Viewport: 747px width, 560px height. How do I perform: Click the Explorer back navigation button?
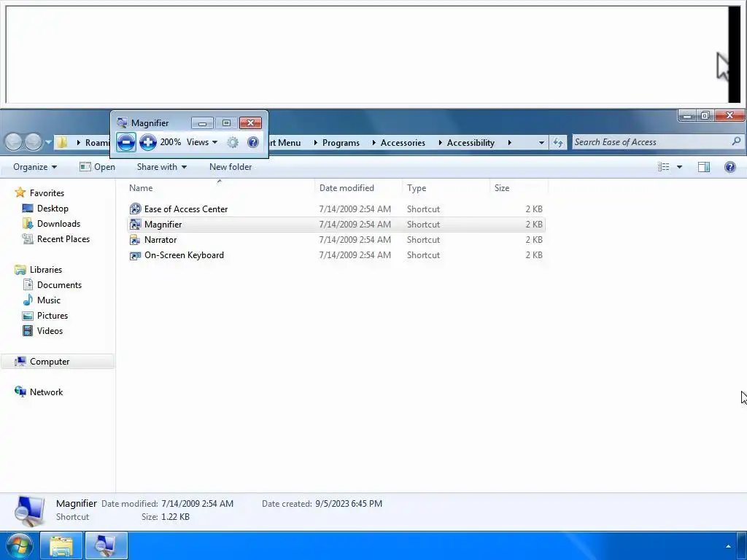(14, 142)
